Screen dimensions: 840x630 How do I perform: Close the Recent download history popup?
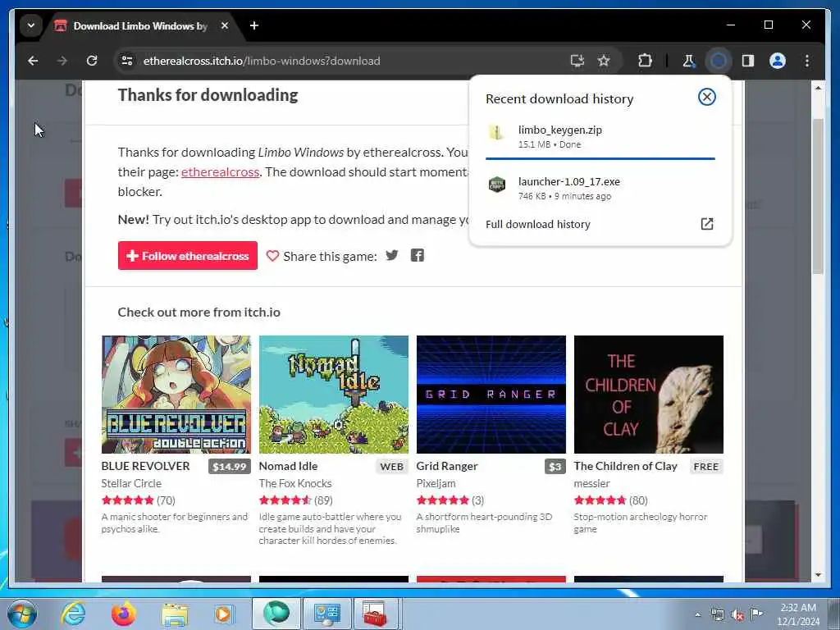coord(706,97)
